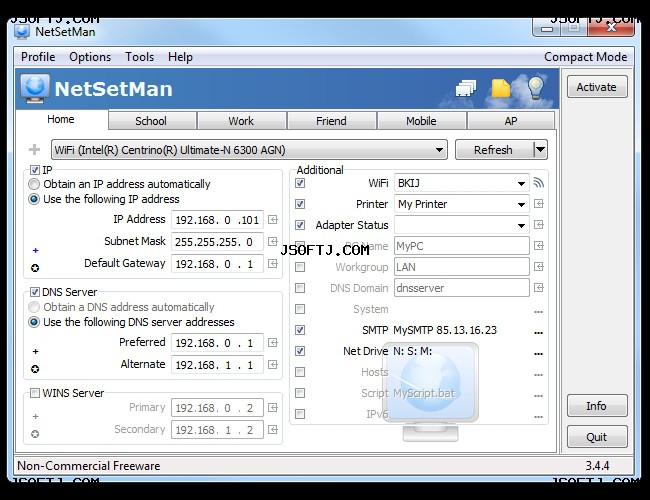Click the Activate button
650x500 pixels.
pos(597,87)
